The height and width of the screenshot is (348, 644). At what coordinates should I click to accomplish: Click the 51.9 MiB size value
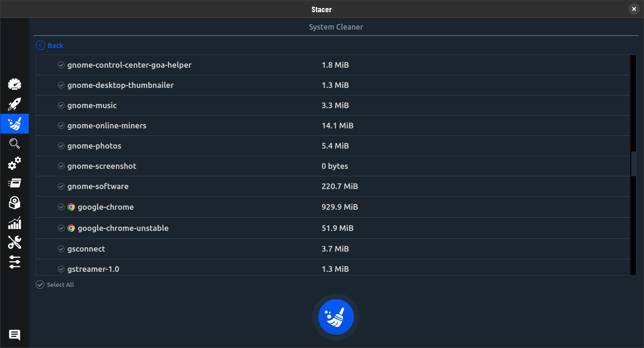tap(338, 228)
